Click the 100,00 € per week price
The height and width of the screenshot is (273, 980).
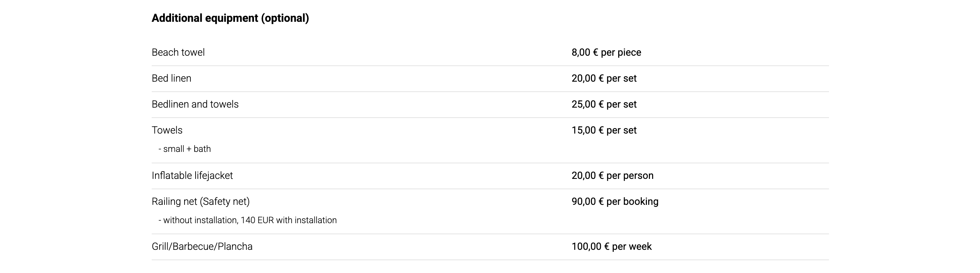611,247
